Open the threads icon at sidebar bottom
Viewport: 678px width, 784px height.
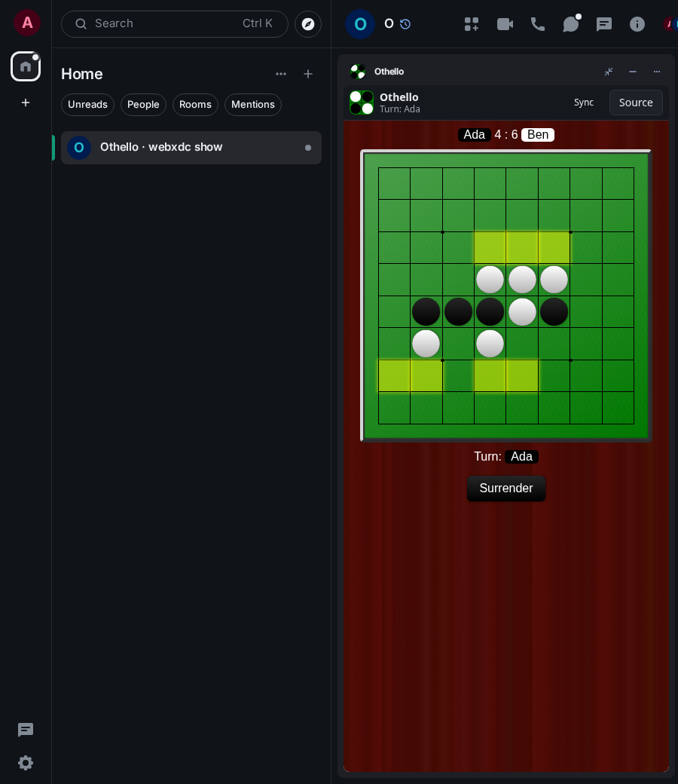coord(26,730)
